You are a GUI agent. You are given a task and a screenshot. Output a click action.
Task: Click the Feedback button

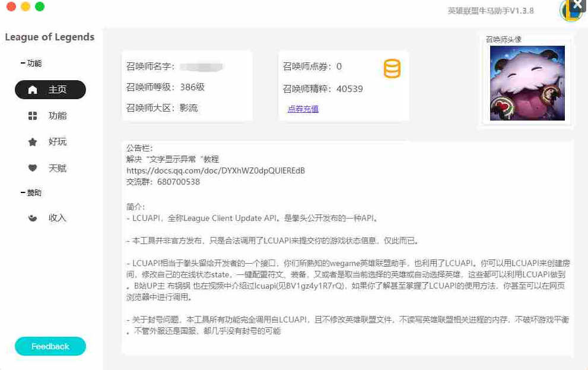pyautogui.click(x=50, y=346)
